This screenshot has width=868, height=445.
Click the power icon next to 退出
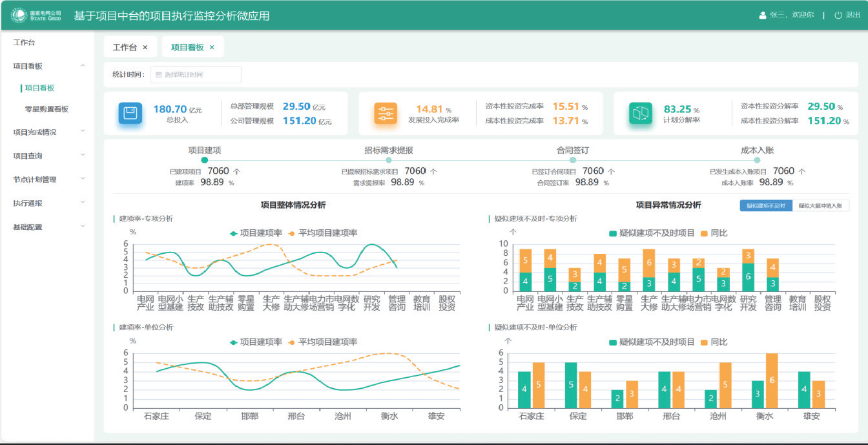click(x=838, y=16)
